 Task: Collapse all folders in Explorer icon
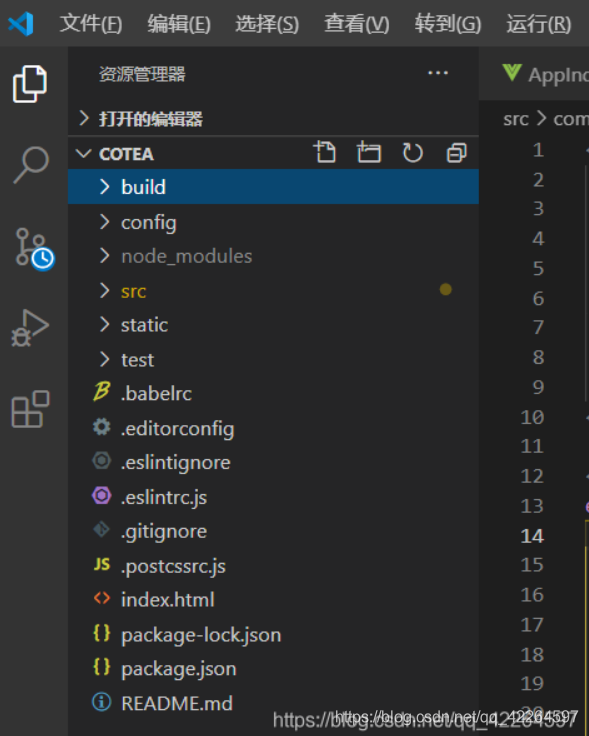(x=456, y=153)
